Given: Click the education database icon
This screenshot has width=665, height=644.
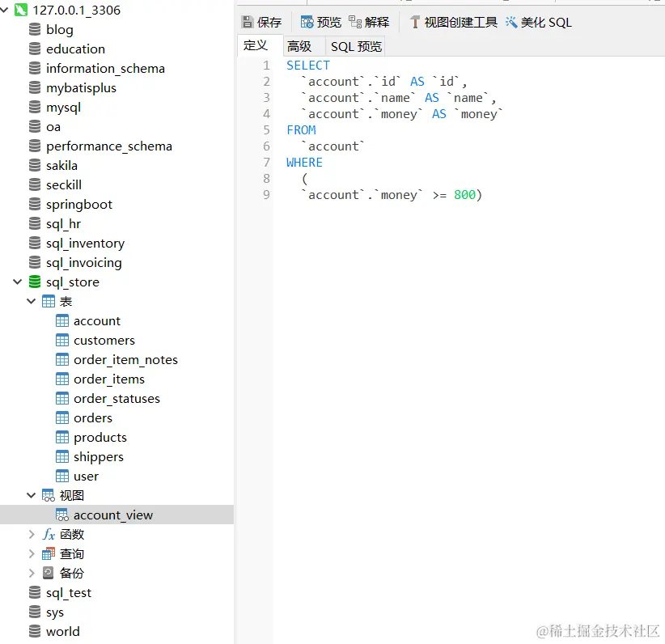Looking at the screenshot, I should [x=35, y=49].
